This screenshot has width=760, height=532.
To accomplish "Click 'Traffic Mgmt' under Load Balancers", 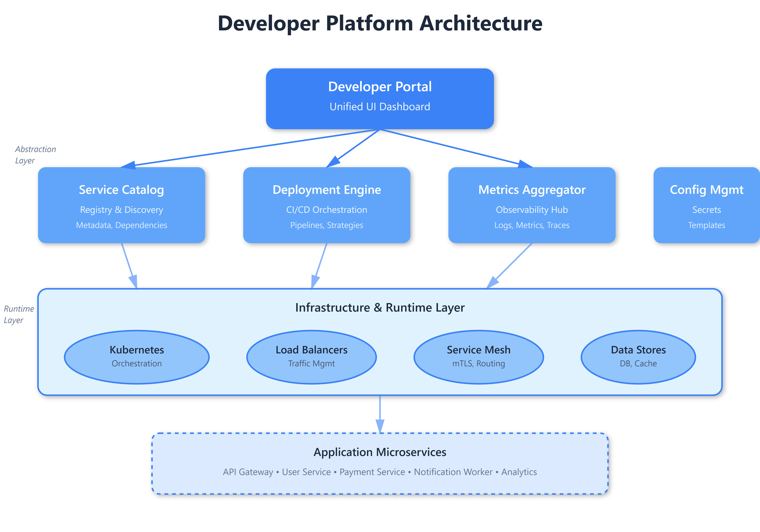I will [311, 363].
